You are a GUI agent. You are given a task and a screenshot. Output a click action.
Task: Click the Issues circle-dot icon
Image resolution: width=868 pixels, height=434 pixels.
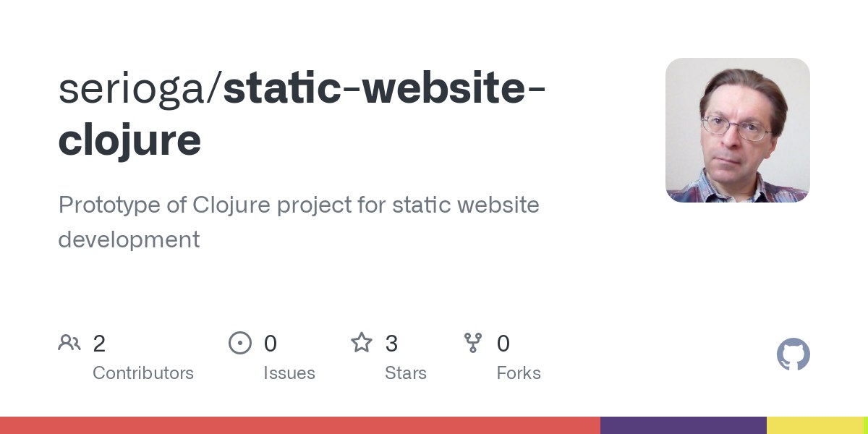tap(240, 343)
